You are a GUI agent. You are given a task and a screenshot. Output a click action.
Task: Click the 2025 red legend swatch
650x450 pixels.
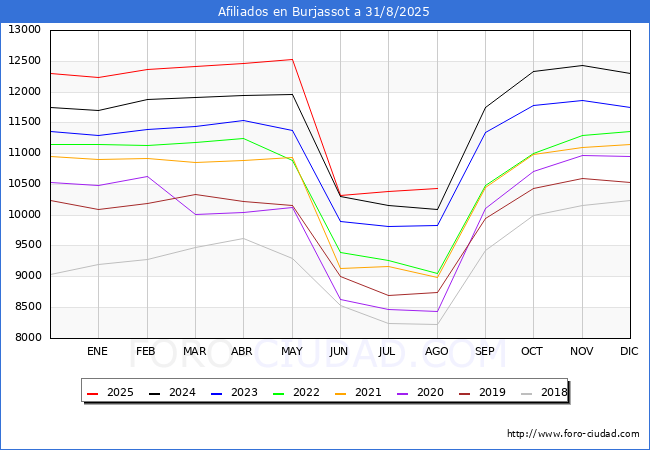(x=92, y=393)
